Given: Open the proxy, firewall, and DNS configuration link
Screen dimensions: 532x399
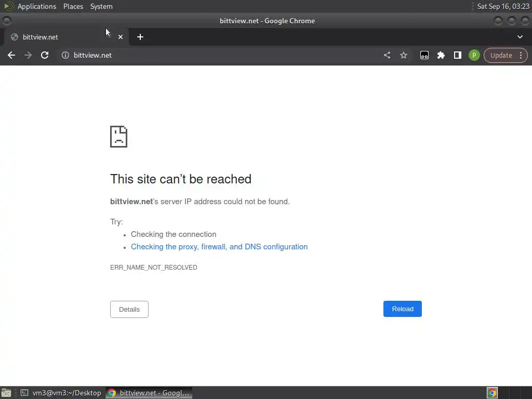Looking at the screenshot, I should tap(219, 247).
